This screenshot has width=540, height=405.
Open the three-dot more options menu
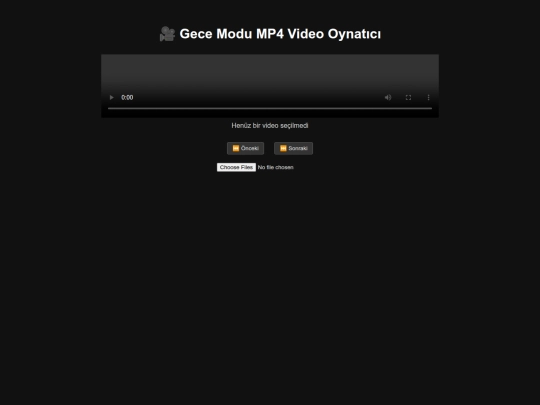click(x=428, y=97)
